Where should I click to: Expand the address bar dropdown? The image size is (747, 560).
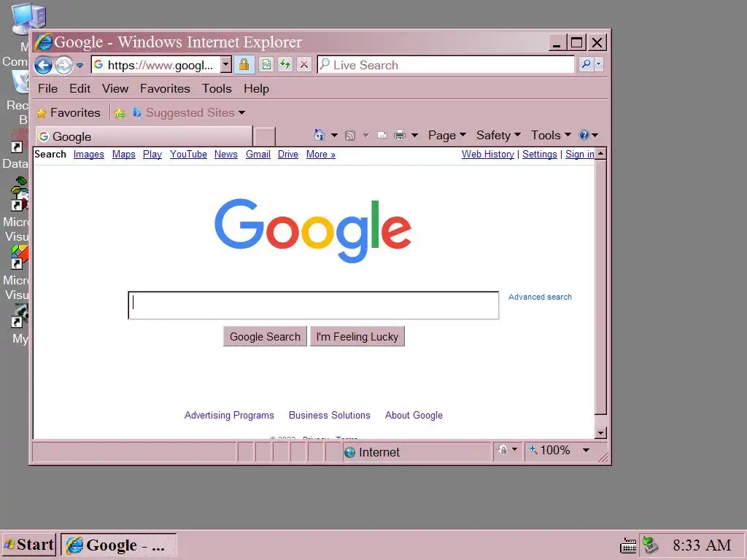point(226,65)
